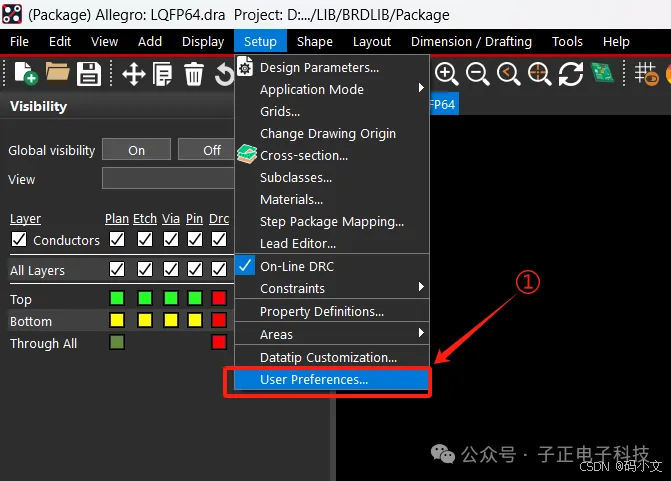The width and height of the screenshot is (671, 481).
Task: Open the Display menu
Action: click(x=203, y=42)
